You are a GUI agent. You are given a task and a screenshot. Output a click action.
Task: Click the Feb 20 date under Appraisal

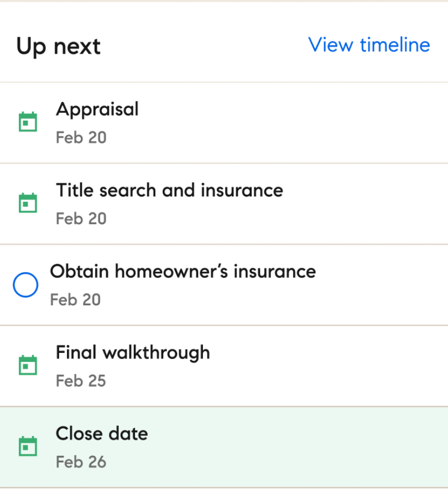[81, 138]
